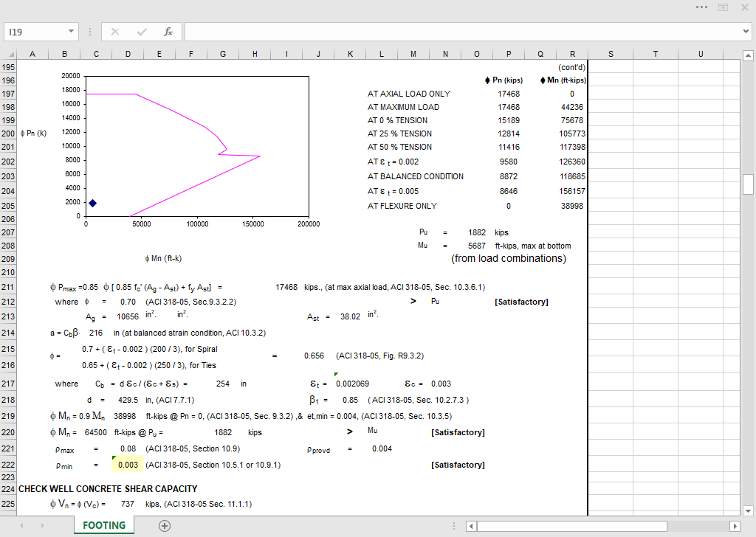Screen dimensions: 756x537
Task: Click the vertical scrollbar down arrow
Action: tap(748, 511)
